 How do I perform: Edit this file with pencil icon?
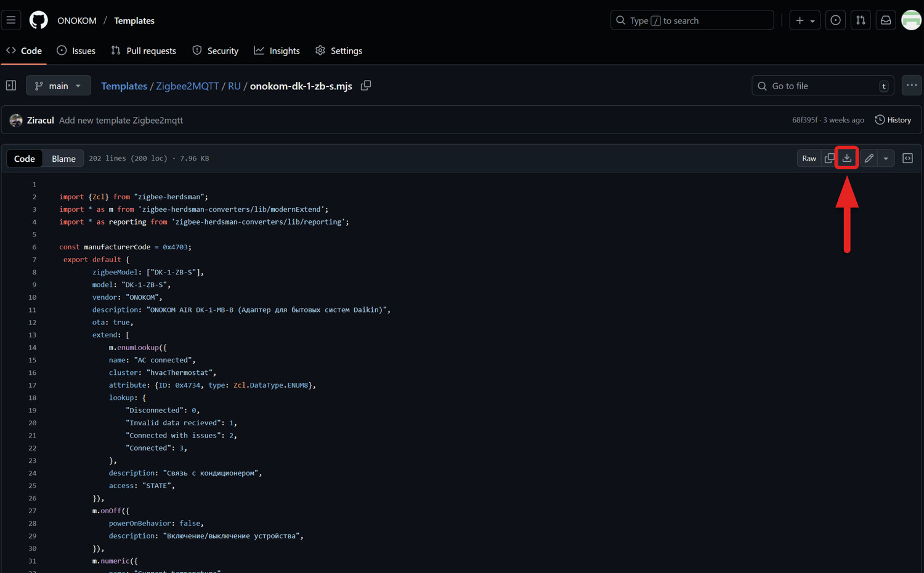pos(869,158)
